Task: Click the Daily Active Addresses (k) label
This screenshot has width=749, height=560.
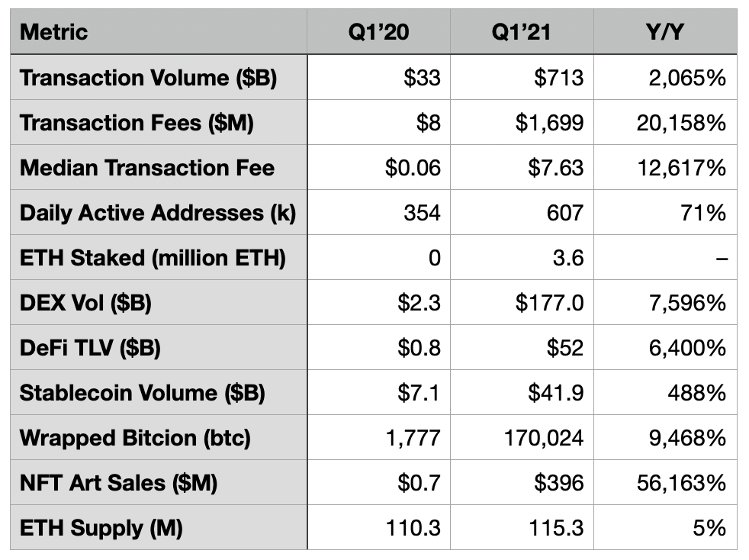Action: (158, 213)
